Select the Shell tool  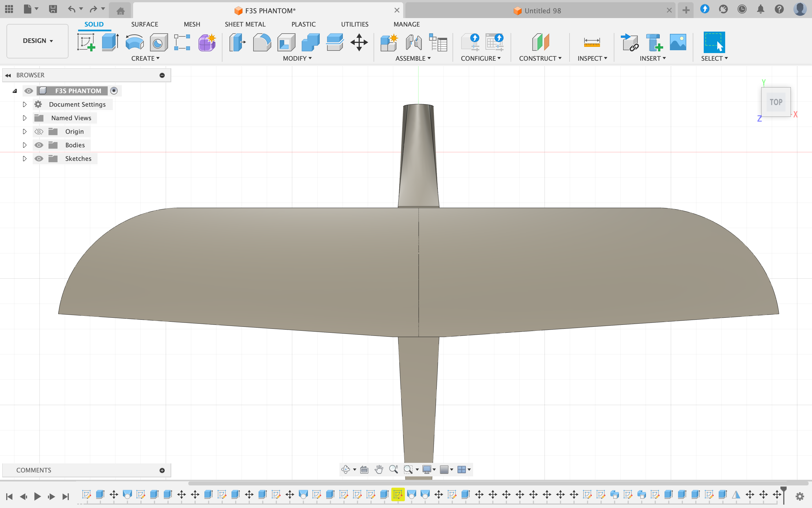[286, 42]
